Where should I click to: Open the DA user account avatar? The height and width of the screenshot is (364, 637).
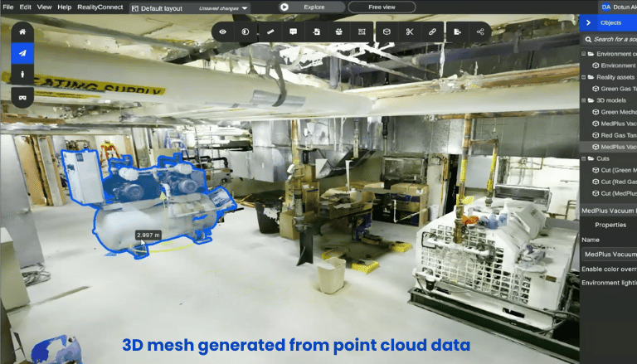pyautogui.click(x=606, y=7)
